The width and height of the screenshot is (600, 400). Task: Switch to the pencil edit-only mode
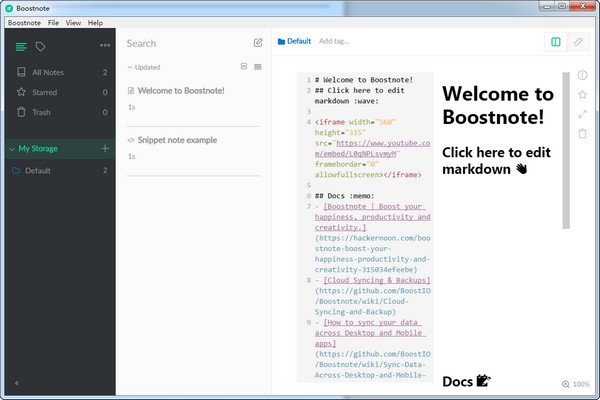point(578,42)
